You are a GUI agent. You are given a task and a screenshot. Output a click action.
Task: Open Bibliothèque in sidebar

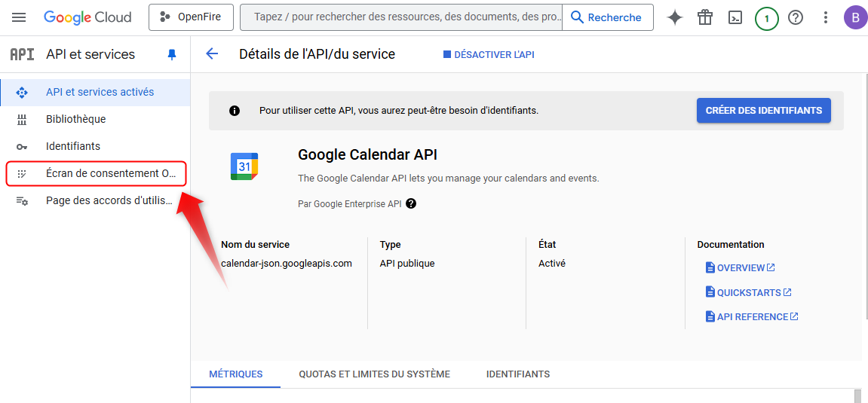pyautogui.click(x=95, y=120)
